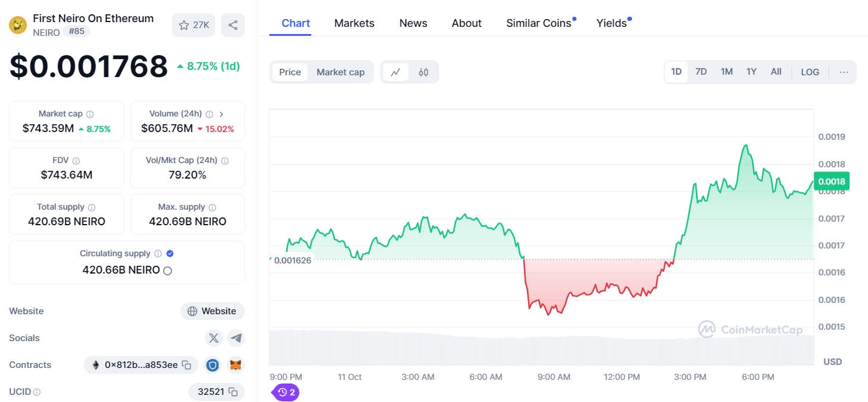Select the Price display toggle
This screenshot has height=402, width=868.
[x=290, y=72]
